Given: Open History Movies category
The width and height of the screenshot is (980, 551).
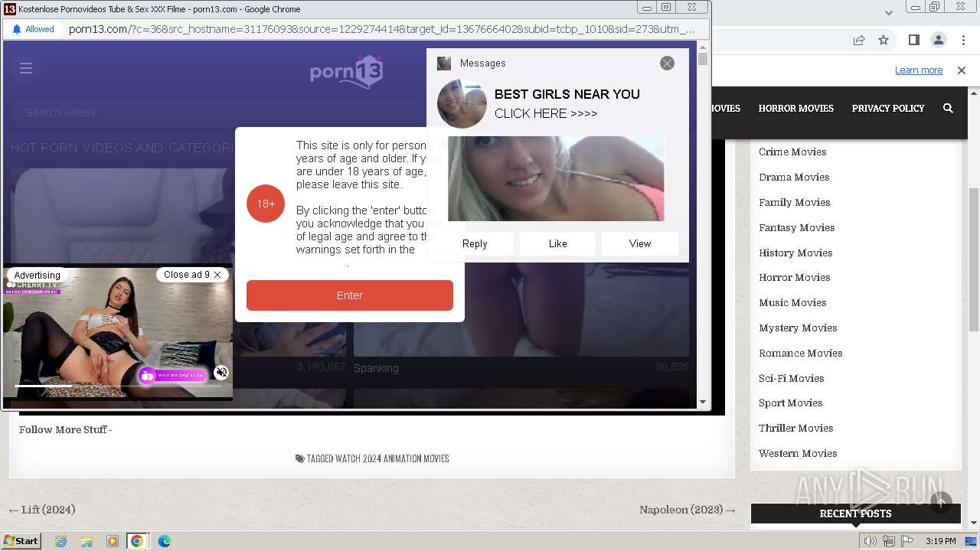Looking at the screenshot, I should [795, 253].
